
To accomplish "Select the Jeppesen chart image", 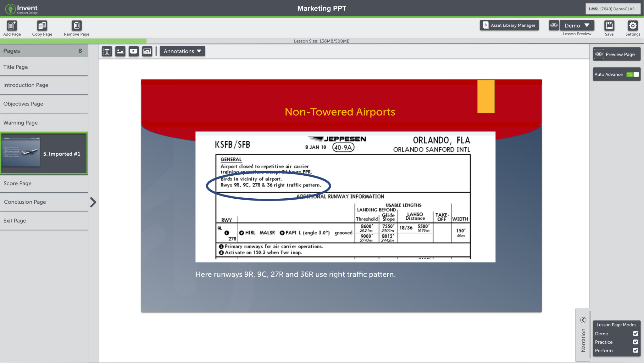I will (x=345, y=197).
